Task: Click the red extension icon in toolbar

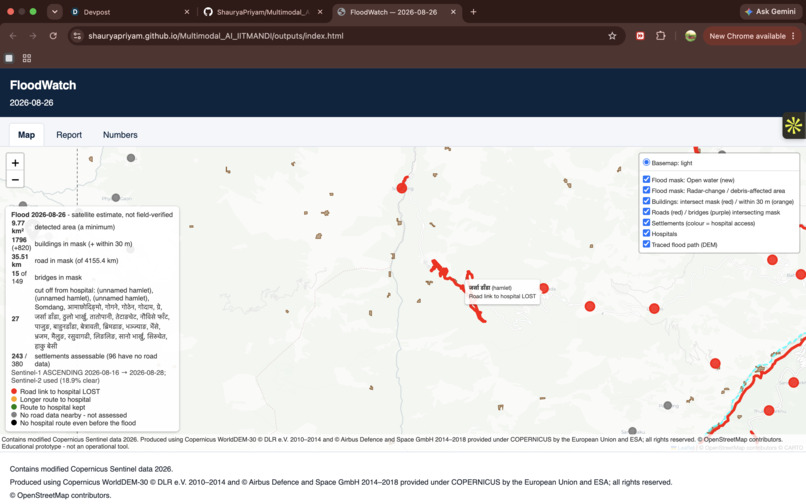Action: coord(640,36)
